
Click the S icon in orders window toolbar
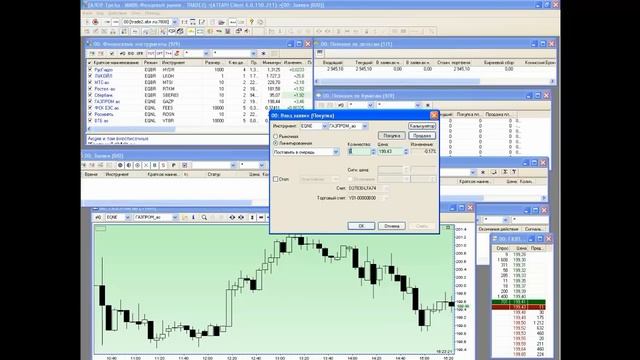(163, 165)
